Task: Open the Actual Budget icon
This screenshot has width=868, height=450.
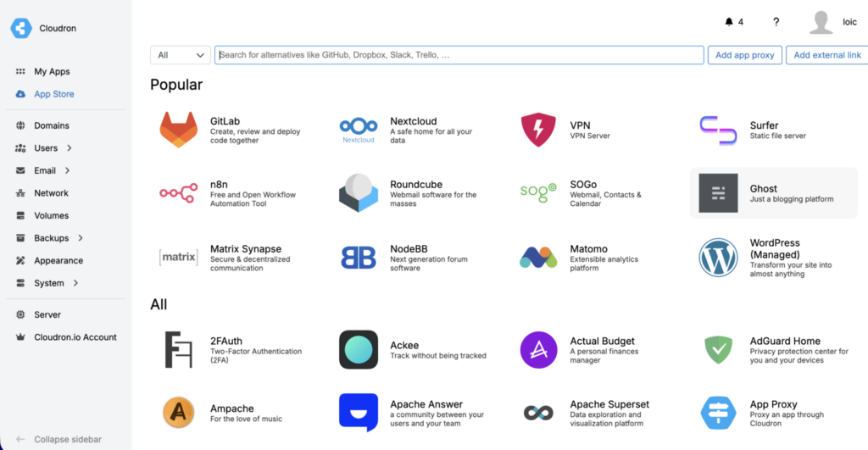Action: tap(538, 350)
